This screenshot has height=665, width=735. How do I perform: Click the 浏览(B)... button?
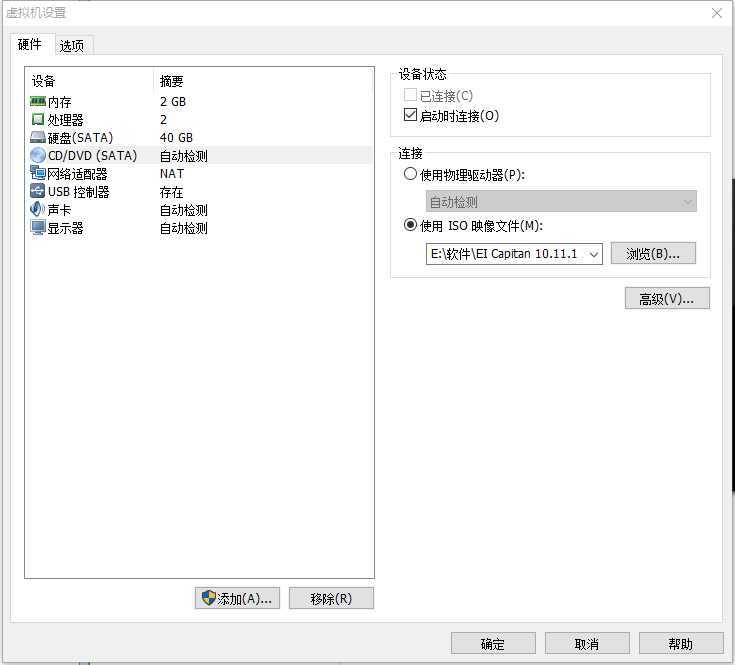[x=653, y=254]
